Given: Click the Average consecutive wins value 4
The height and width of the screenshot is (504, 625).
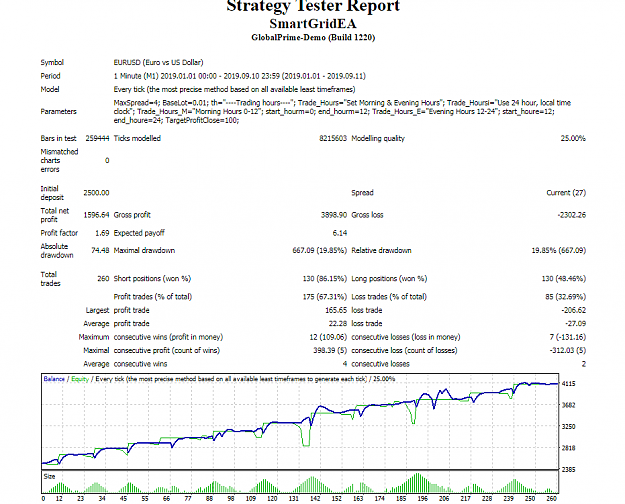Looking at the screenshot, I should click(x=345, y=364).
